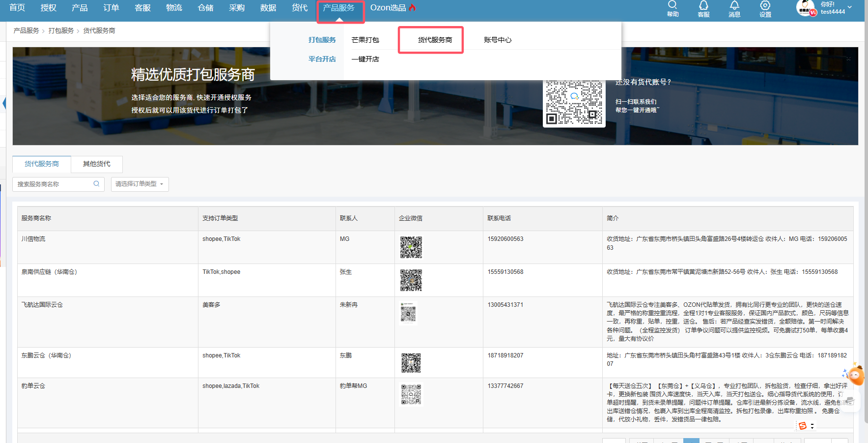Click the gray hat floating widget icon
The width and height of the screenshot is (868, 443).
pyautogui.click(x=850, y=402)
